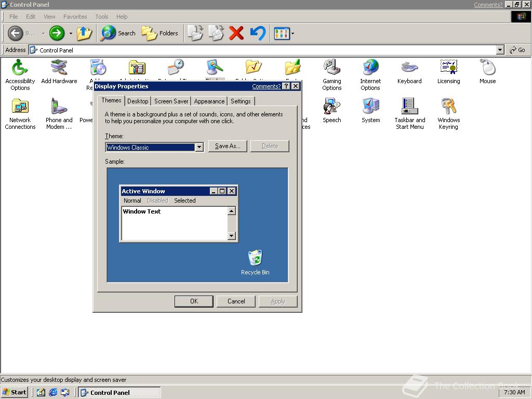Screen dimensions: 532x399
Task: Switch to the Screen Saver tab
Action: pos(171,101)
